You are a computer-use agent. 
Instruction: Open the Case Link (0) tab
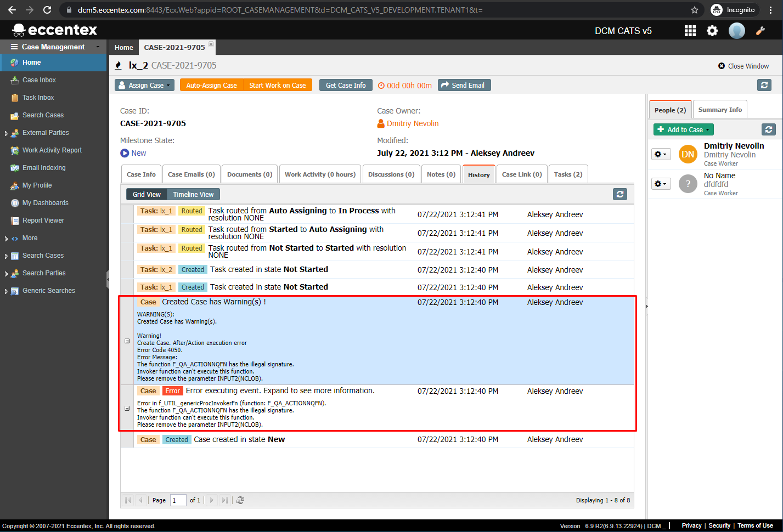[522, 174]
